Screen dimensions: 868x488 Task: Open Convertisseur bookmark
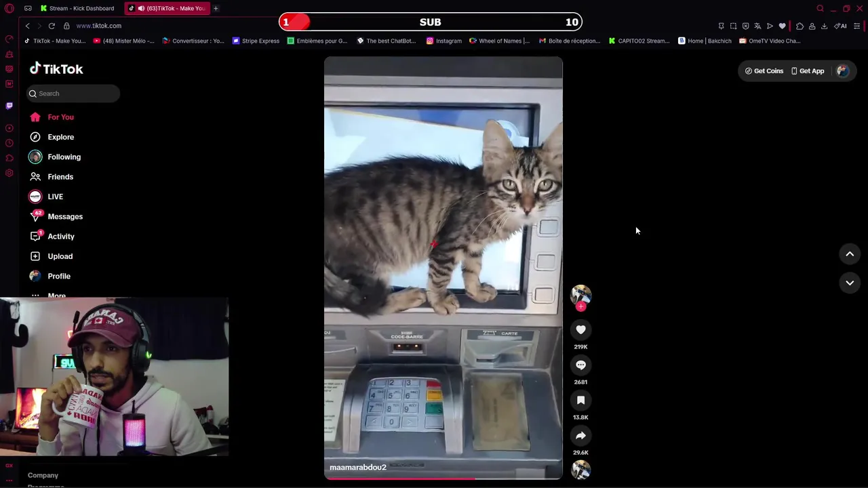[x=193, y=41]
